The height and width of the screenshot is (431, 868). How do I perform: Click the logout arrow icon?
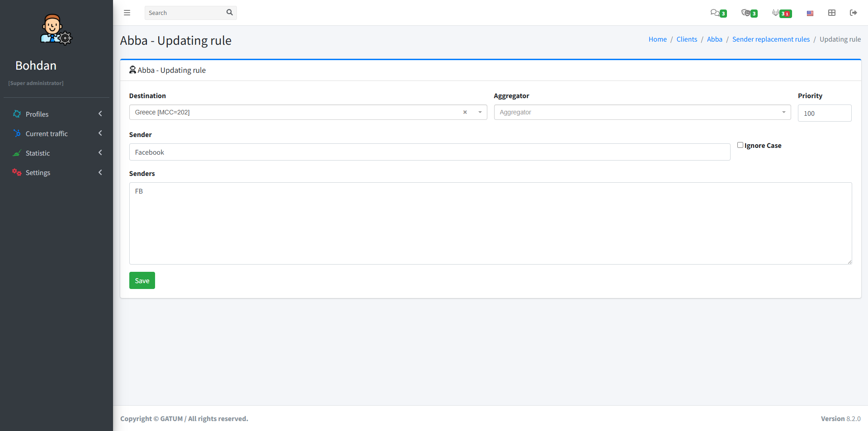[x=853, y=13]
